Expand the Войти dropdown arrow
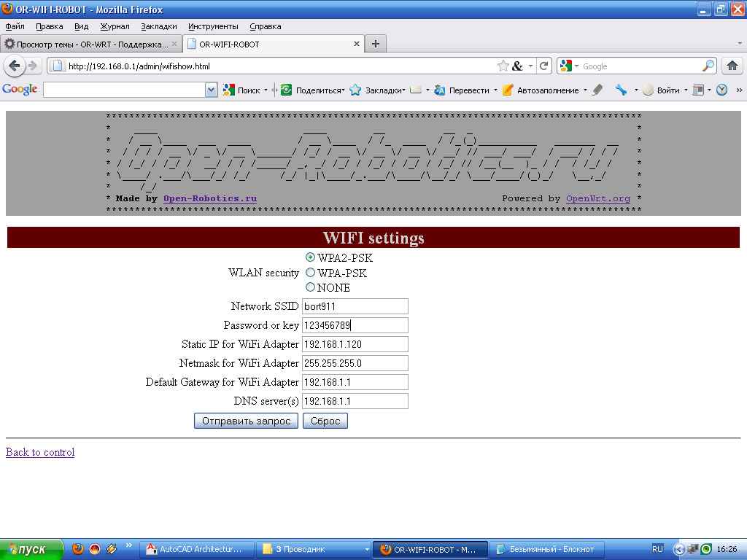 point(686,90)
